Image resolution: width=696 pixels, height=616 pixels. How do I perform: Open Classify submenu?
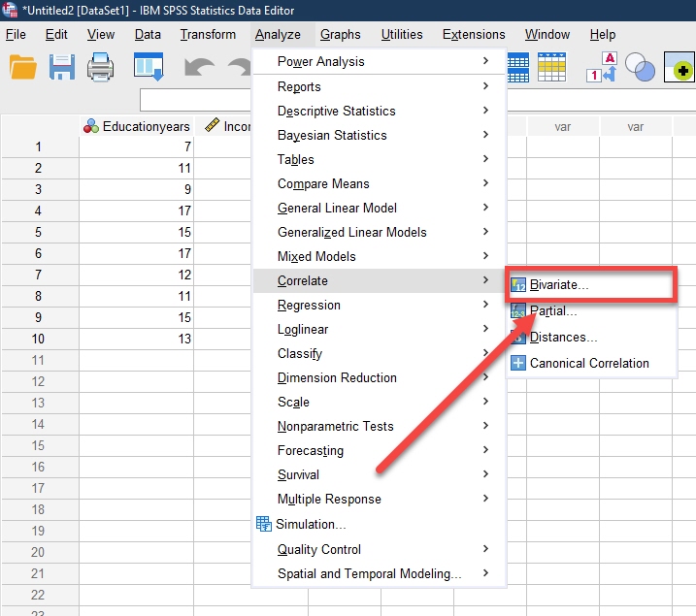[x=380, y=353]
